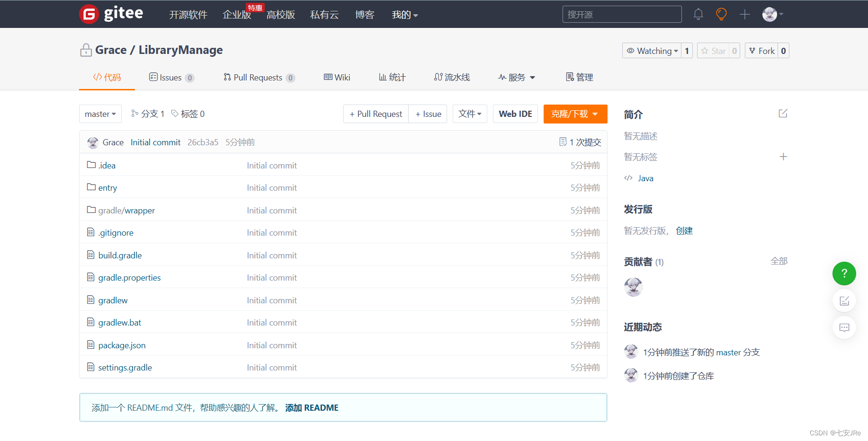Open the notifications bell icon

[x=698, y=14]
